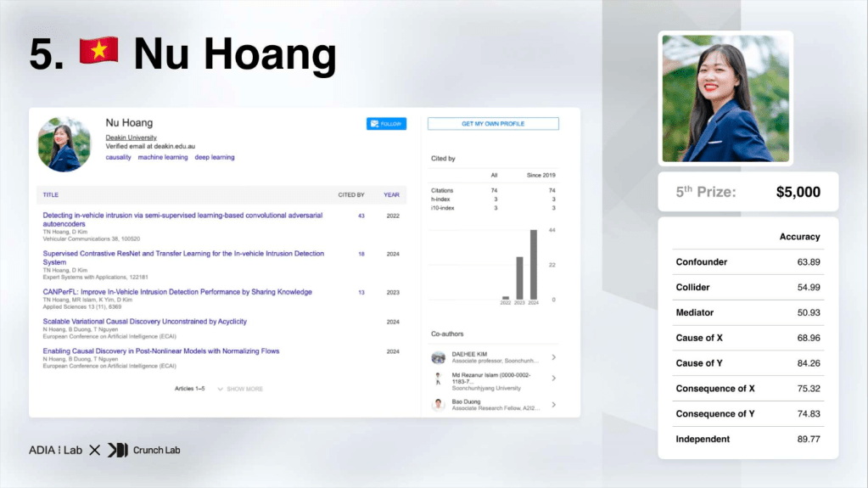The height and width of the screenshot is (488, 868).
Task: Open the Scalable Variational Causal Discovery paper
Action: point(145,322)
